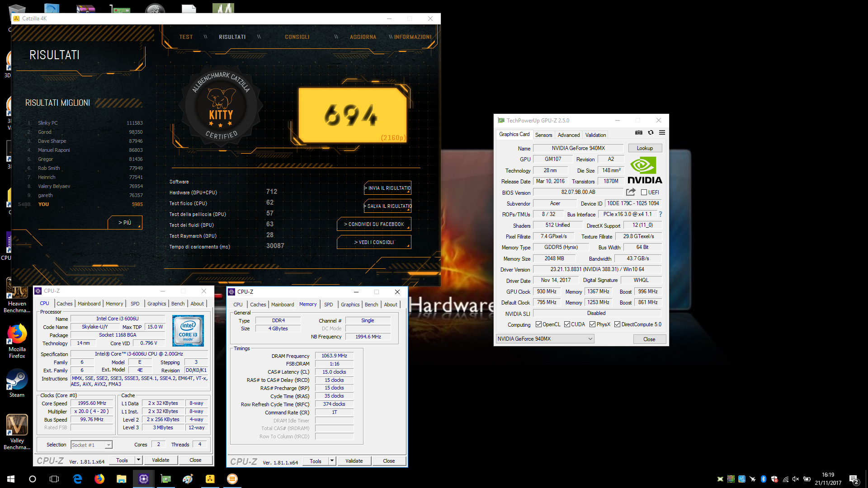Open the Windows Start menu
The height and width of the screenshot is (488, 868).
[11, 479]
